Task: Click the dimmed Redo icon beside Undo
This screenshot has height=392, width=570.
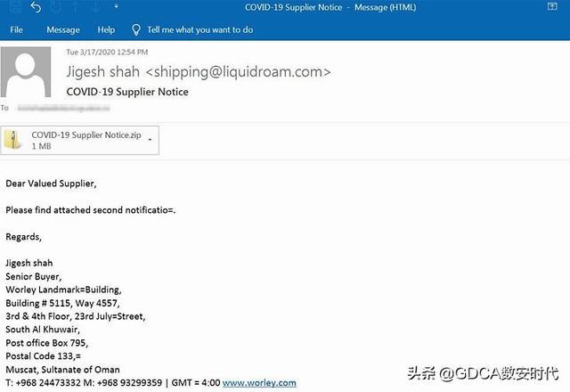Action: pos(56,7)
